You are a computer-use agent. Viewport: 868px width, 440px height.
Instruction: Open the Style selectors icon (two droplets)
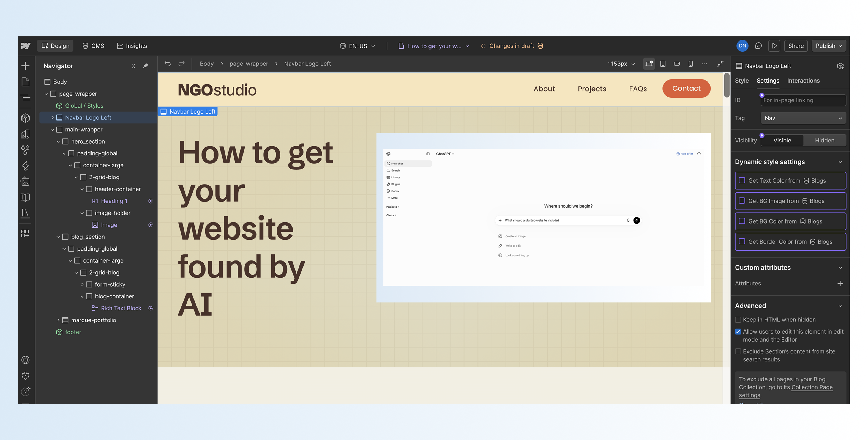(x=26, y=150)
